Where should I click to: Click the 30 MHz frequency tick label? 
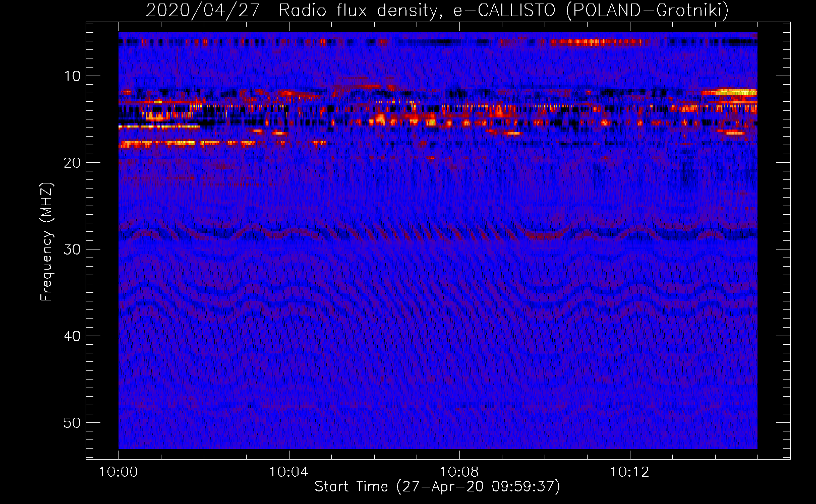click(x=72, y=249)
